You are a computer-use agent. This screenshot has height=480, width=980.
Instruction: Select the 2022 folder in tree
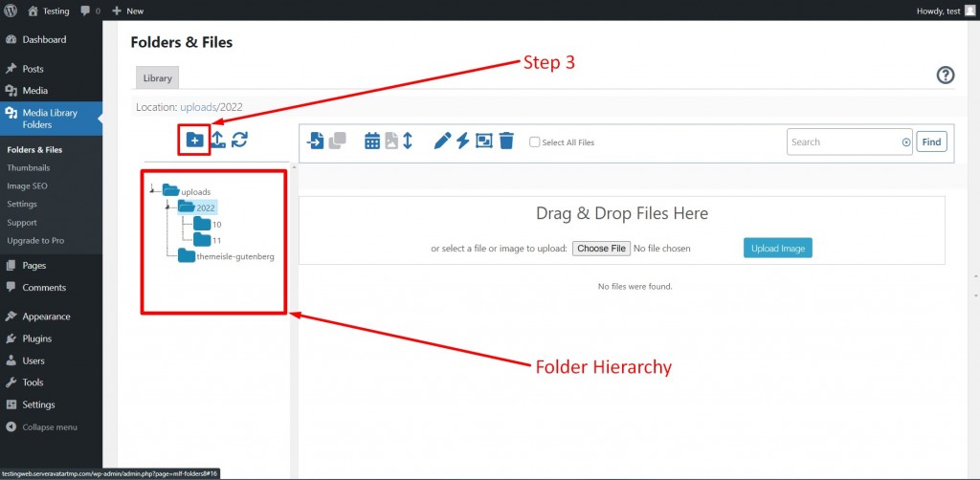point(197,207)
